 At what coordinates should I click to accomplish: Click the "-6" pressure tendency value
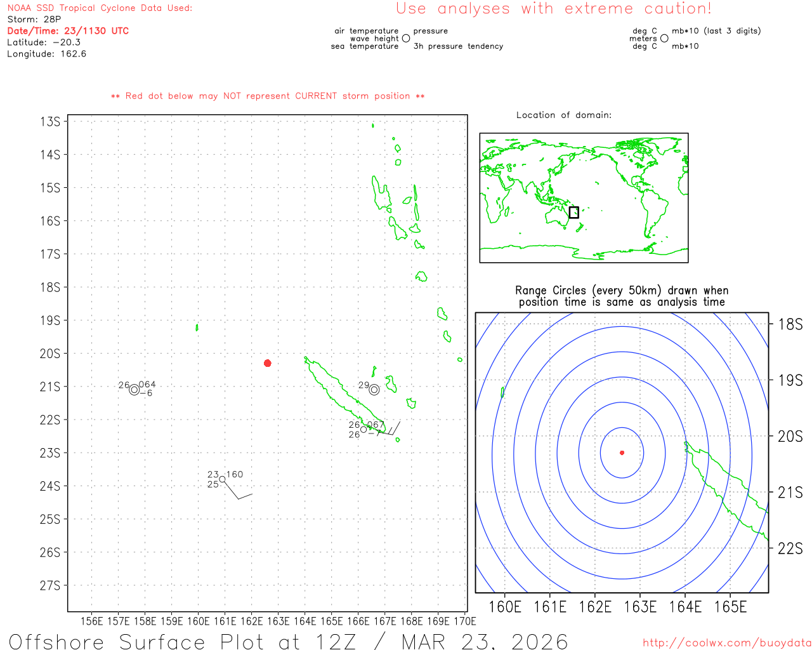click(146, 394)
